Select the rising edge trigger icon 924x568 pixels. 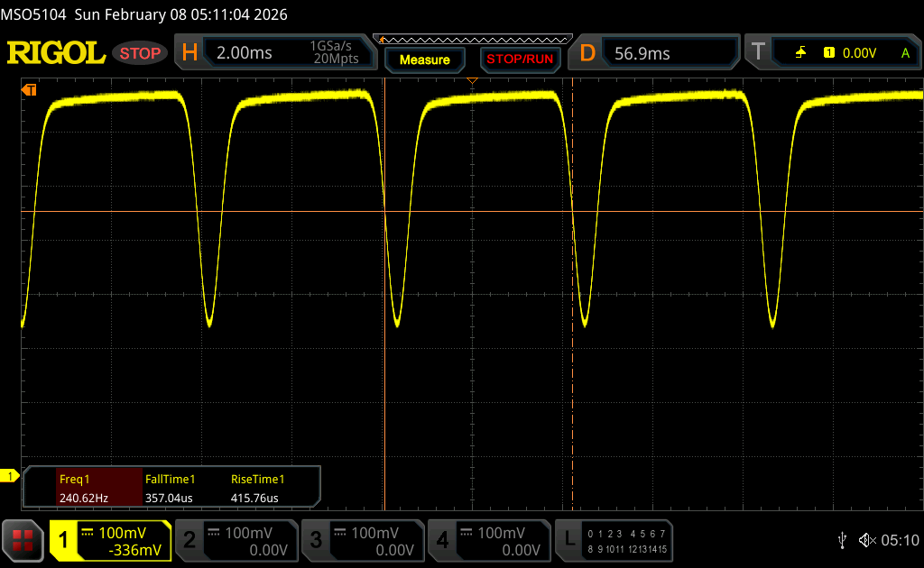click(800, 53)
